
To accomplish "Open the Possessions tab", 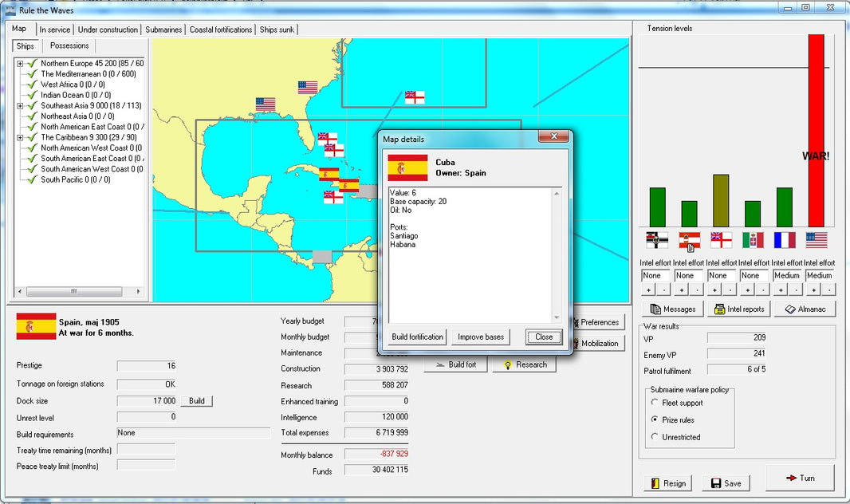I will pos(68,46).
